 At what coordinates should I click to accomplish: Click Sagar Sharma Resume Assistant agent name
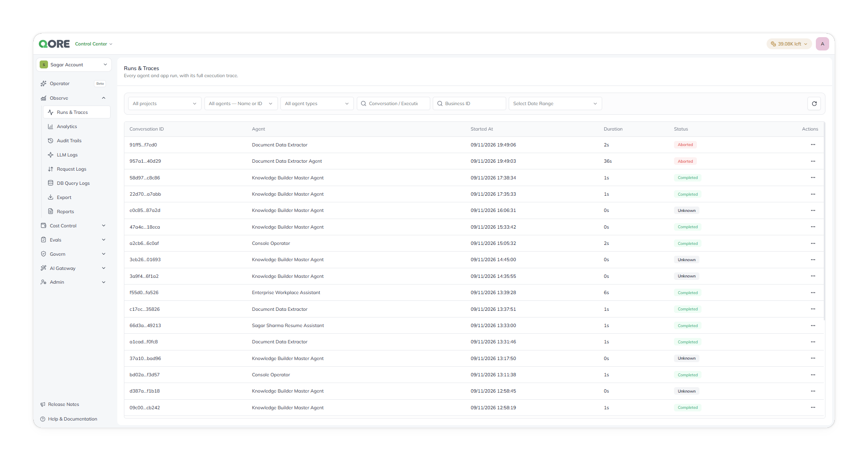[288, 325]
